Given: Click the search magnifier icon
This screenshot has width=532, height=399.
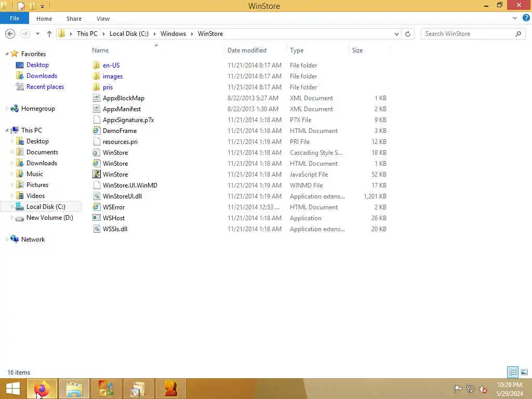Looking at the screenshot, I should click(x=518, y=34).
